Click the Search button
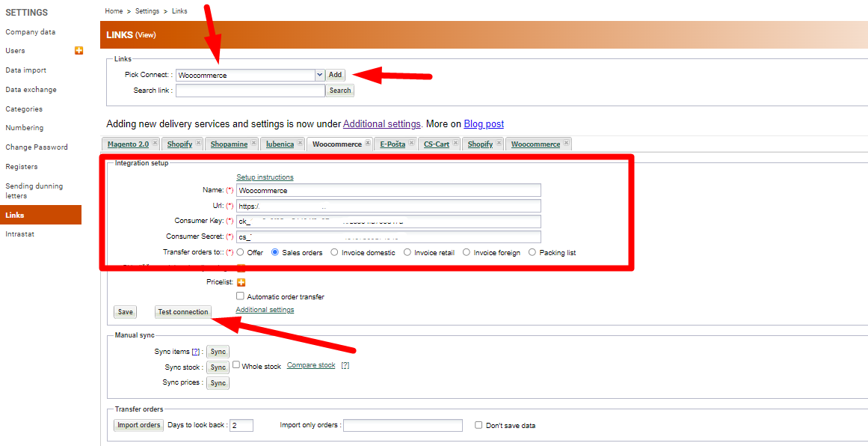 340,91
